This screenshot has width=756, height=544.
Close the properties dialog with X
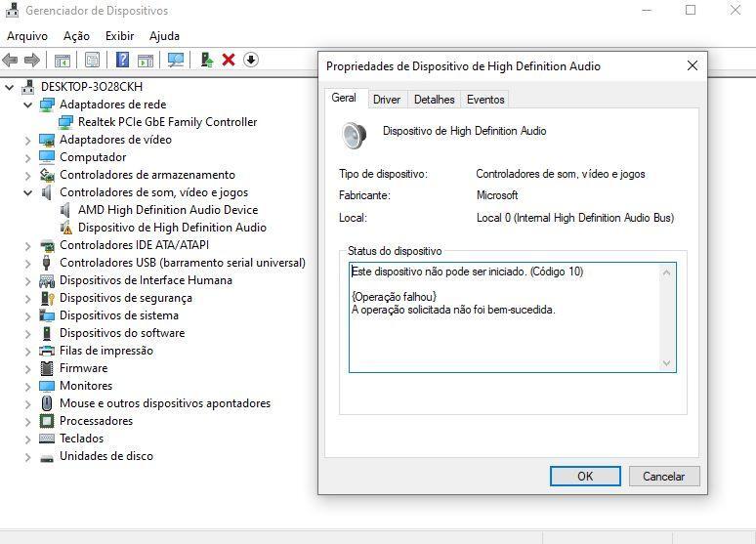pos(693,65)
